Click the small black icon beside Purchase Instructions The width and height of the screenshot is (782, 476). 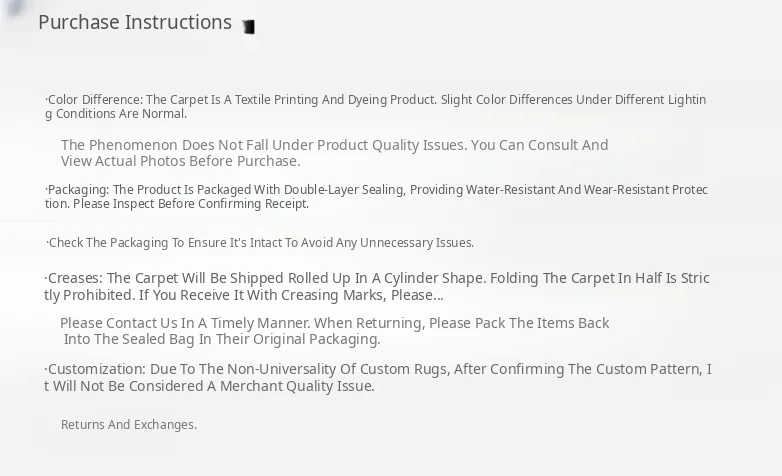tap(248, 27)
